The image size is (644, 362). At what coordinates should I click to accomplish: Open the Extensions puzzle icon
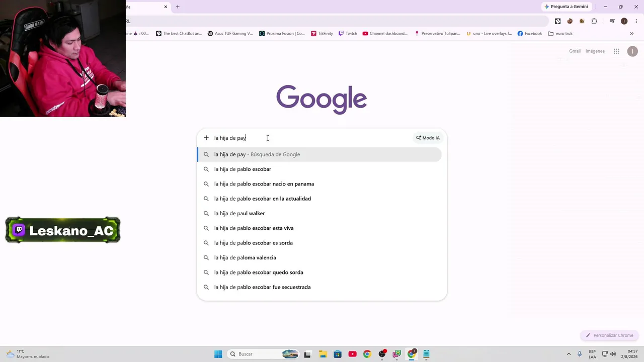pos(594,21)
